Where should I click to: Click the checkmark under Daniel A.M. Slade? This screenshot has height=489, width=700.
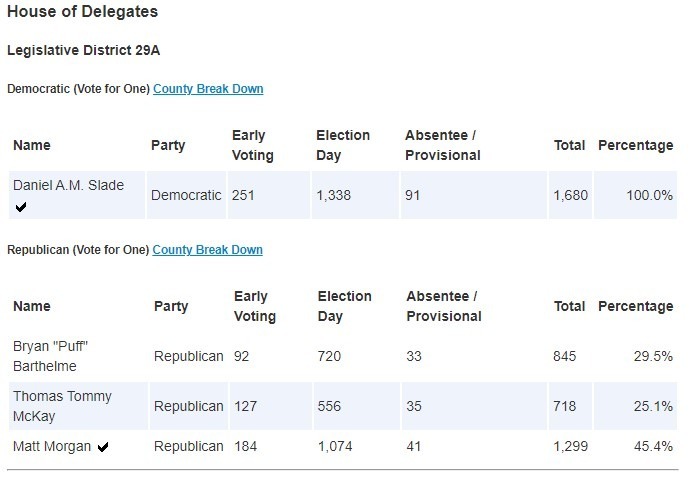[21, 207]
